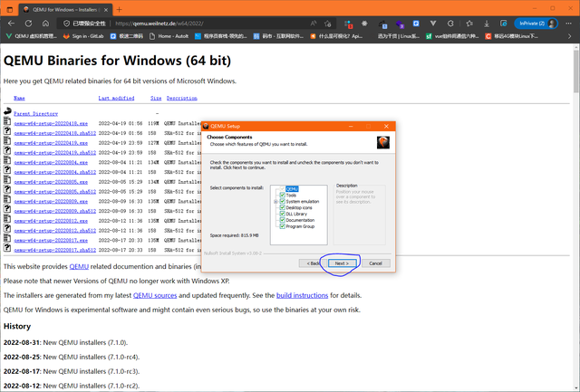Image resolution: width=580 pixels, height=392 pixels.
Task: Cancel the QEMU Setup installer
Action: 375,263
